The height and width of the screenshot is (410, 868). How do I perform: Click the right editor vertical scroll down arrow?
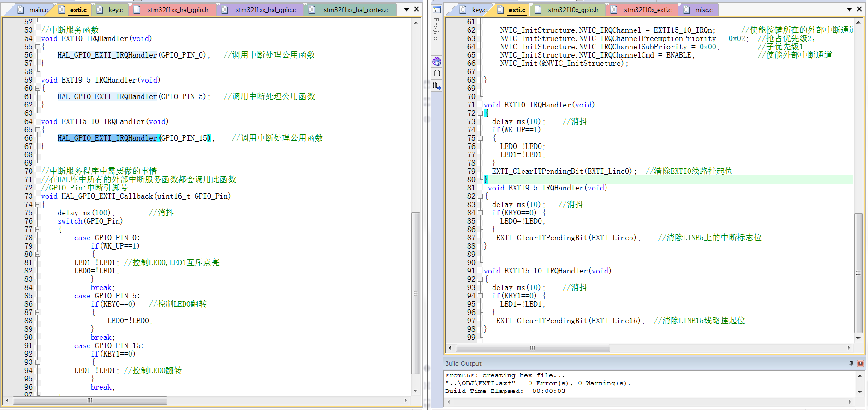tap(858, 338)
